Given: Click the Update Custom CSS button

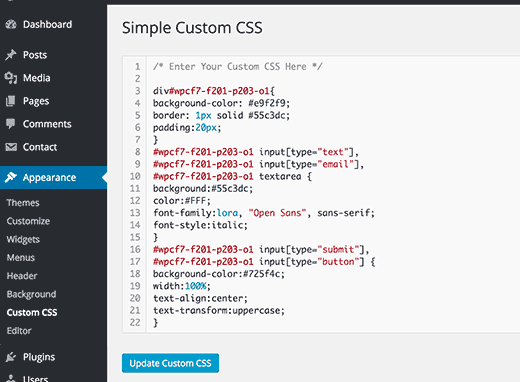Looking at the screenshot, I should (170, 363).
